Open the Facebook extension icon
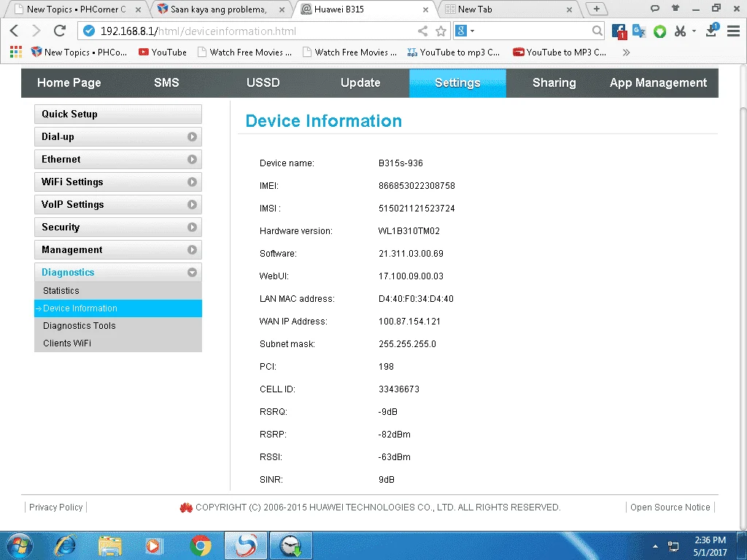The image size is (747, 560). point(619,31)
